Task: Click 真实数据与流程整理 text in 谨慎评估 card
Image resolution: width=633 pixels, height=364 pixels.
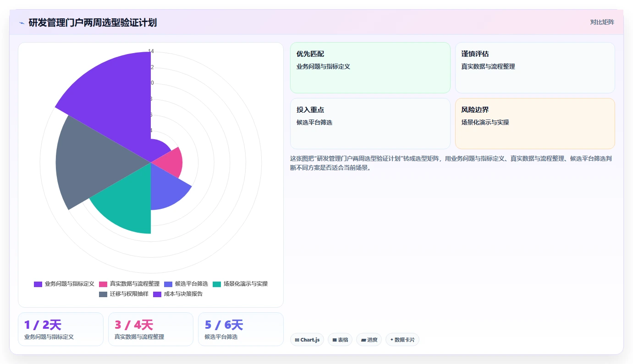Action: point(488,66)
